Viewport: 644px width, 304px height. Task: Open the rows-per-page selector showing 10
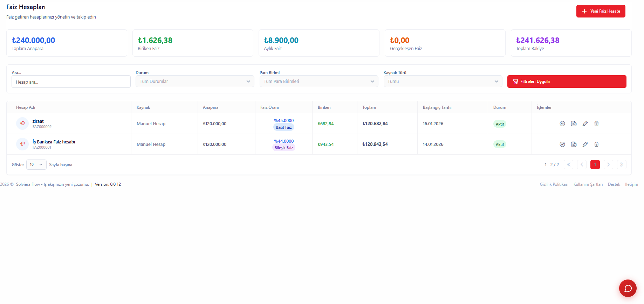[36, 165]
